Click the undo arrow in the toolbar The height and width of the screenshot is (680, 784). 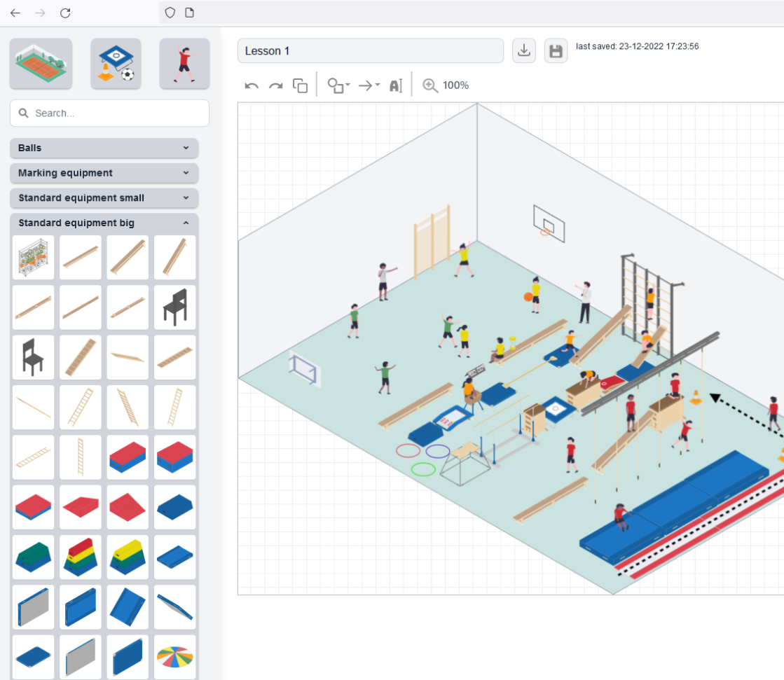pos(252,86)
